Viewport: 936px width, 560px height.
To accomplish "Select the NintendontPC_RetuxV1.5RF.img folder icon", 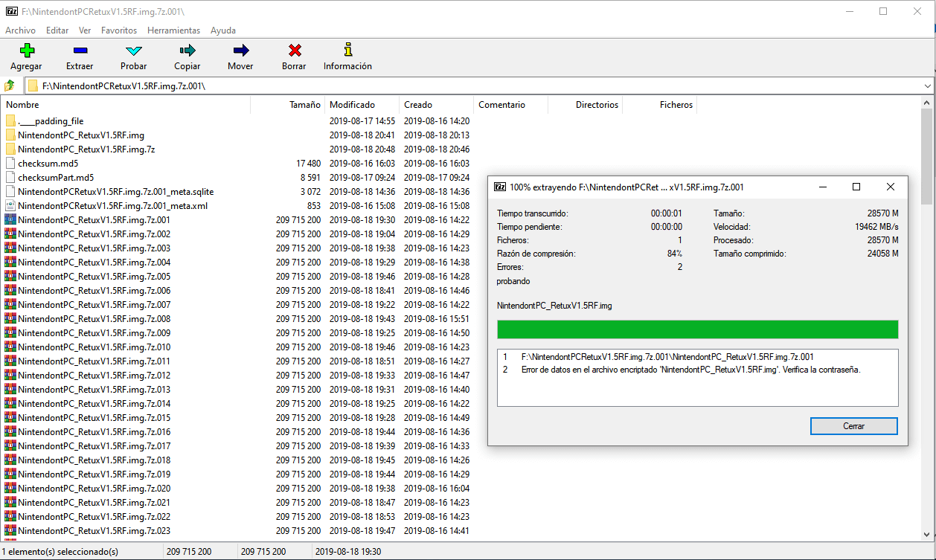I will (10, 135).
